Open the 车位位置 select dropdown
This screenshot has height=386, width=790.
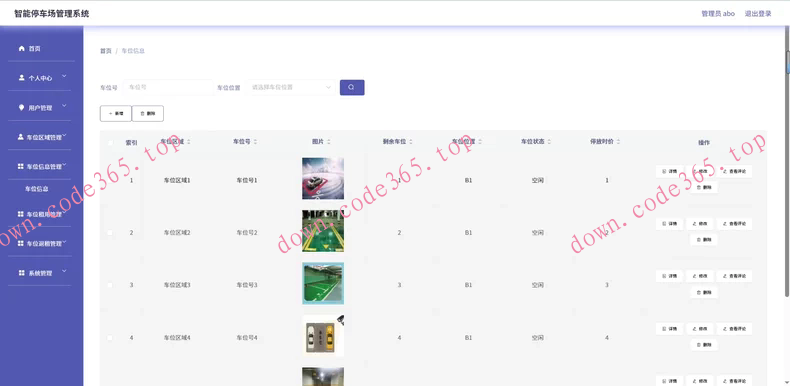pos(291,87)
